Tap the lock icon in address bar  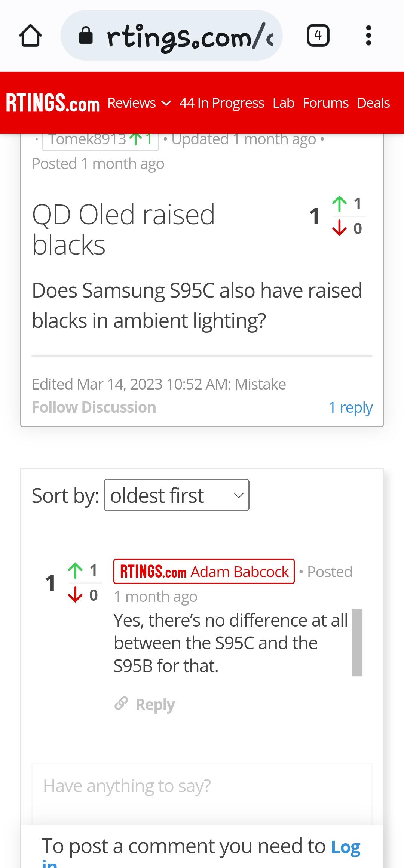(86, 36)
